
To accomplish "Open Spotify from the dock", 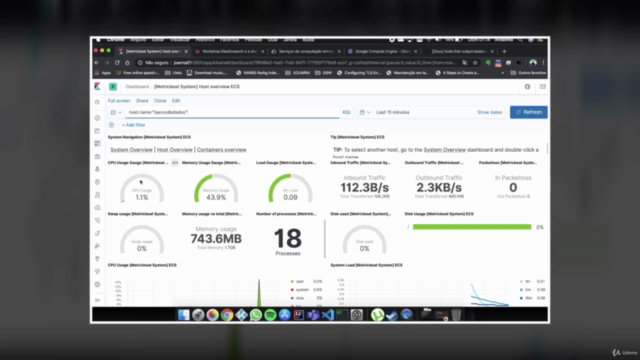I will pyautogui.click(x=270, y=315).
